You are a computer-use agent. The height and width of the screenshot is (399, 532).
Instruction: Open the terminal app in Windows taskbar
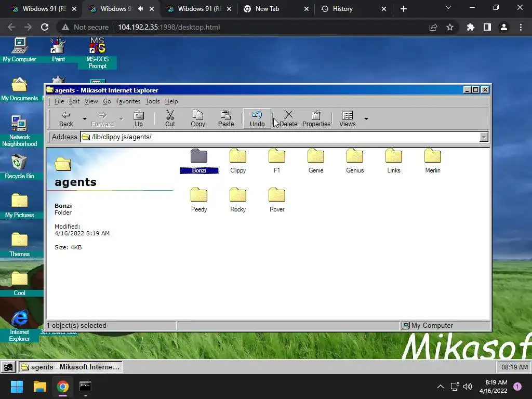pyautogui.click(x=85, y=387)
